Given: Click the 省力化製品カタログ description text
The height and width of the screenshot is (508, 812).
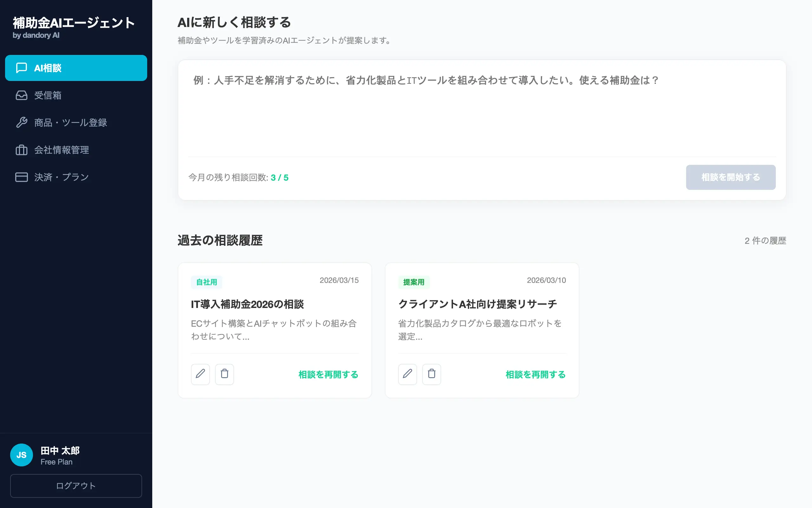Looking at the screenshot, I should 480,330.
